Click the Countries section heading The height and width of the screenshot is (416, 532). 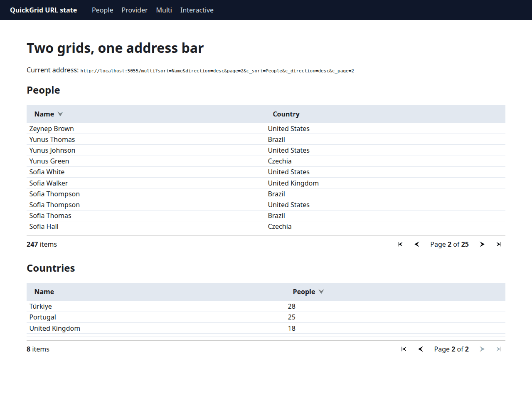tap(51, 268)
